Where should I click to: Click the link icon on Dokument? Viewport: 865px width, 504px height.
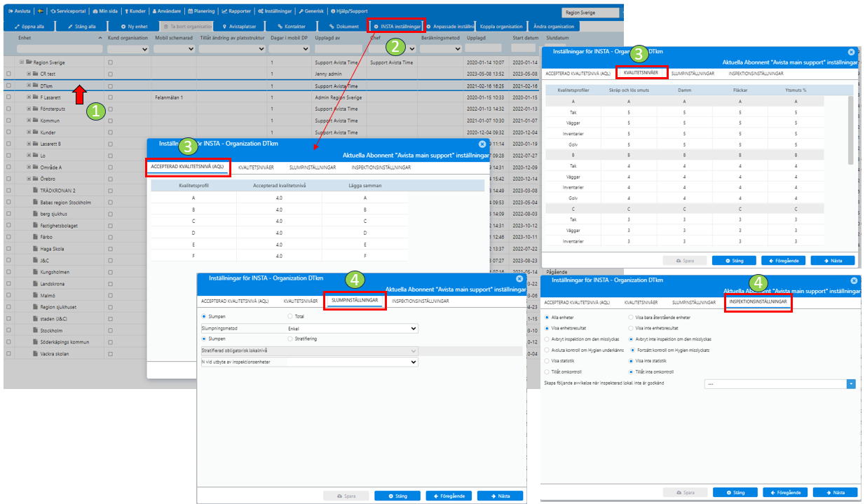tap(331, 26)
